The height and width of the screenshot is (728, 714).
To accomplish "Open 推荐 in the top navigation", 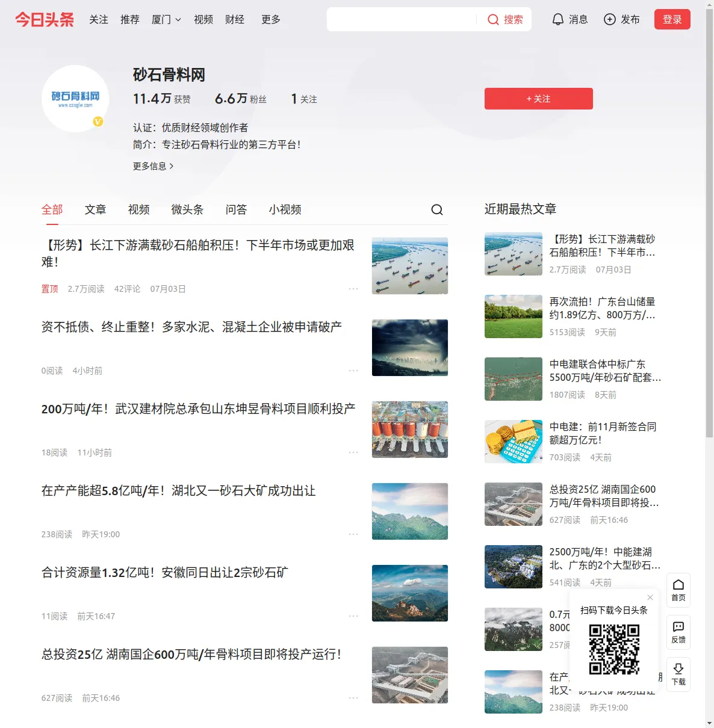I will [x=130, y=20].
